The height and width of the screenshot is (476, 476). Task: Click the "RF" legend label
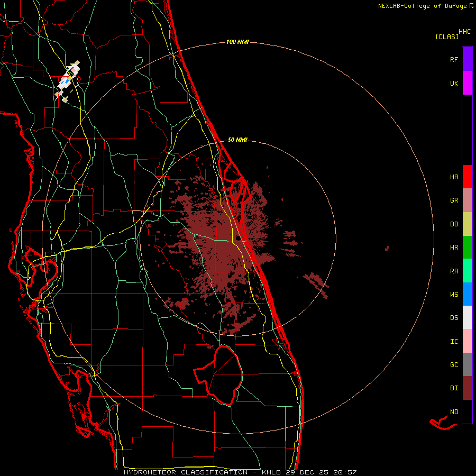point(454,59)
